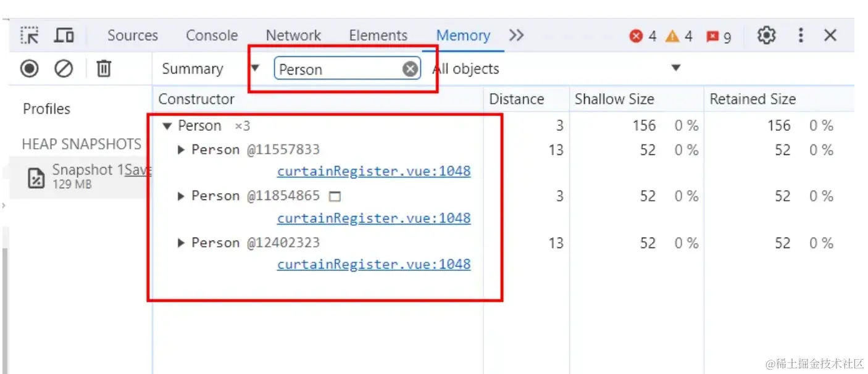Click the 129 MB snapshot size text
868x374 pixels.
72,184
